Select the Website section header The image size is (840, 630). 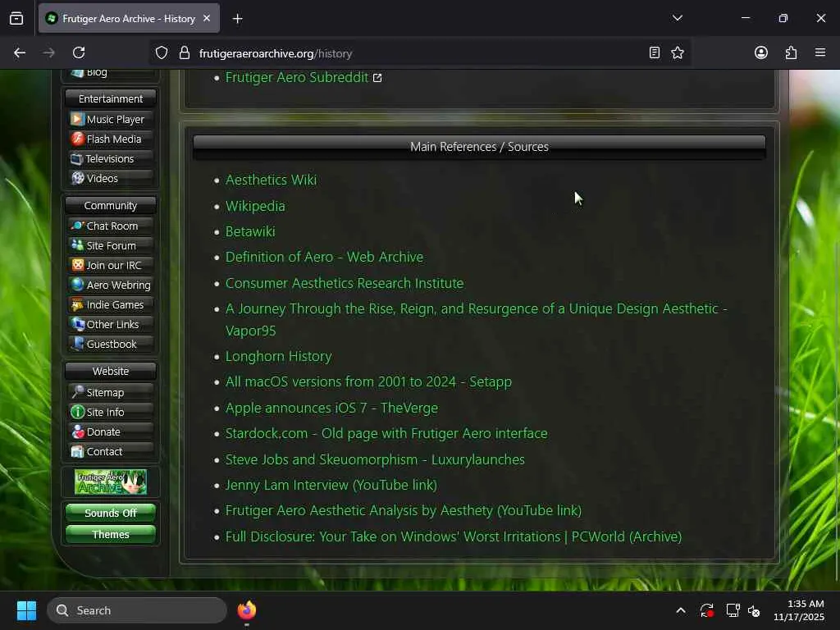pyautogui.click(x=111, y=371)
